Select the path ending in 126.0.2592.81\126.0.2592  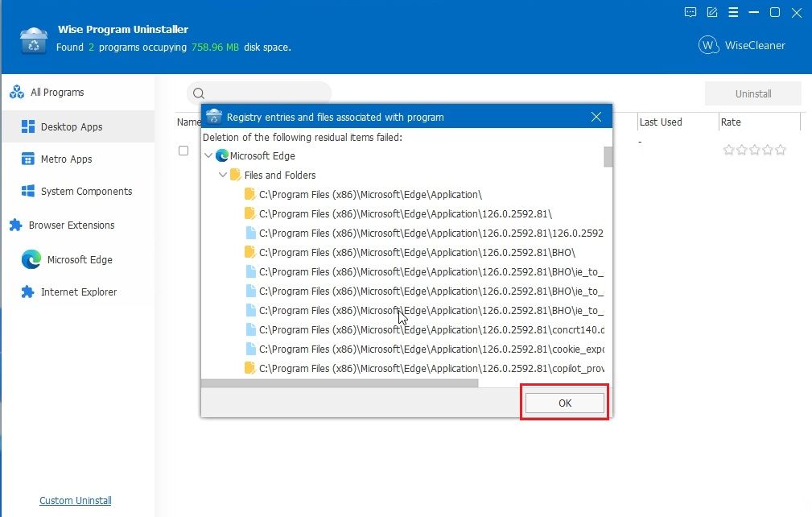point(431,233)
